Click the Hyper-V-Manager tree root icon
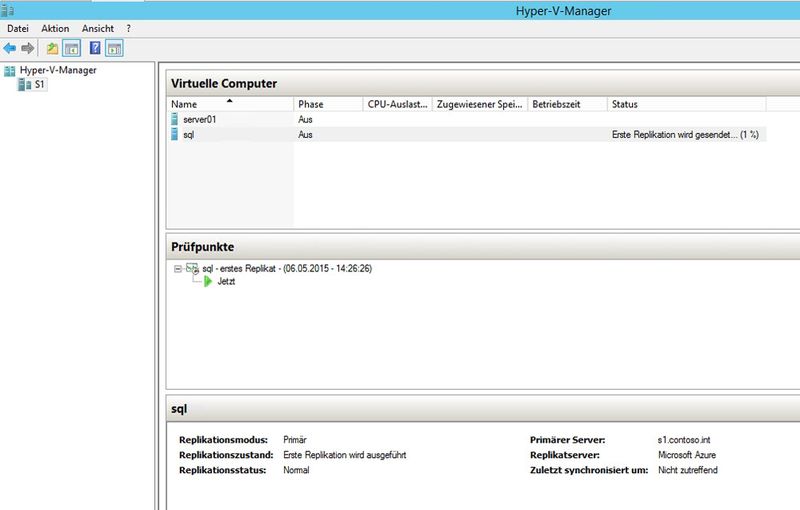This screenshot has height=510, width=800. pos(10,70)
